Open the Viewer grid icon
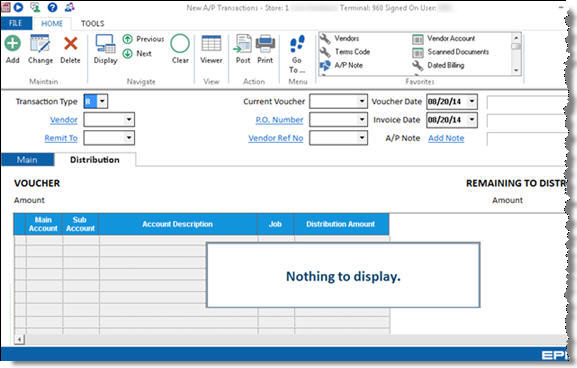Viewport: 577px width, 368px height. pyautogui.click(x=211, y=43)
